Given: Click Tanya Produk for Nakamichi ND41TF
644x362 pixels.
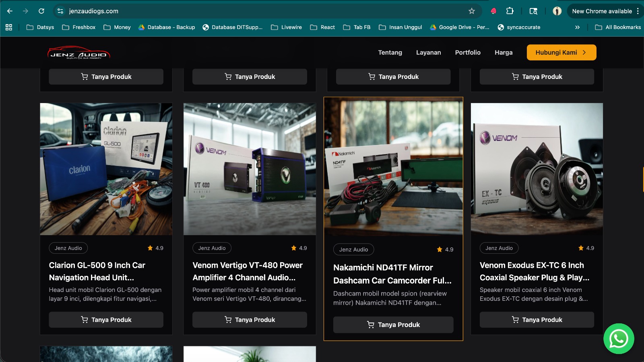Looking at the screenshot, I should 393,325.
